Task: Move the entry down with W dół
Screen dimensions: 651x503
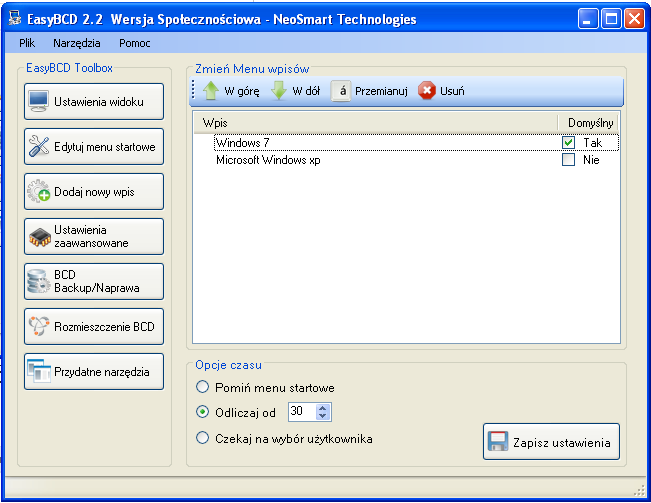Action: click(296, 91)
